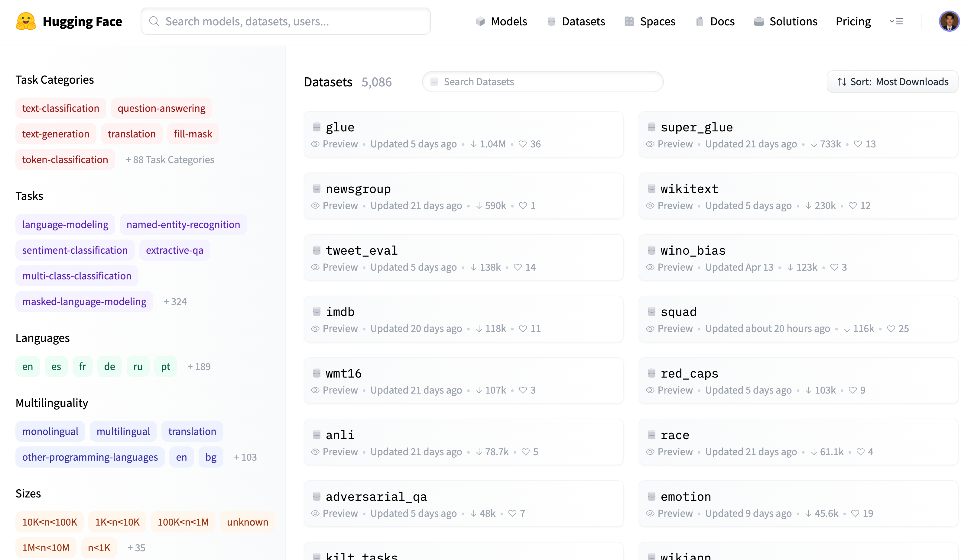
Task: Click the Spaces navigation icon
Action: (629, 21)
